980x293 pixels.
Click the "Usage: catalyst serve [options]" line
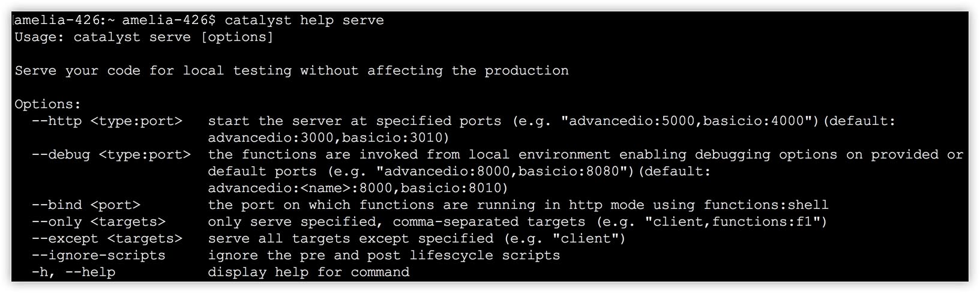click(x=144, y=37)
